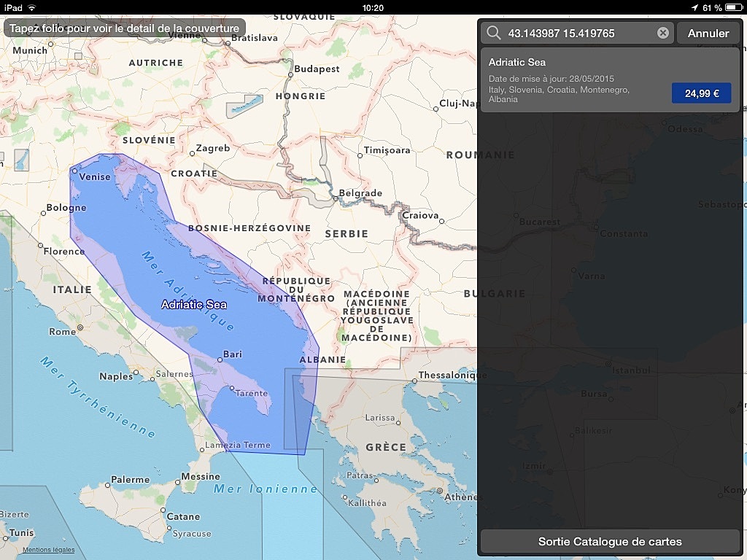The height and width of the screenshot is (560, 747).
Task: Tap the Rome city label
Action: pyautogui.click(x=63, y=332)
